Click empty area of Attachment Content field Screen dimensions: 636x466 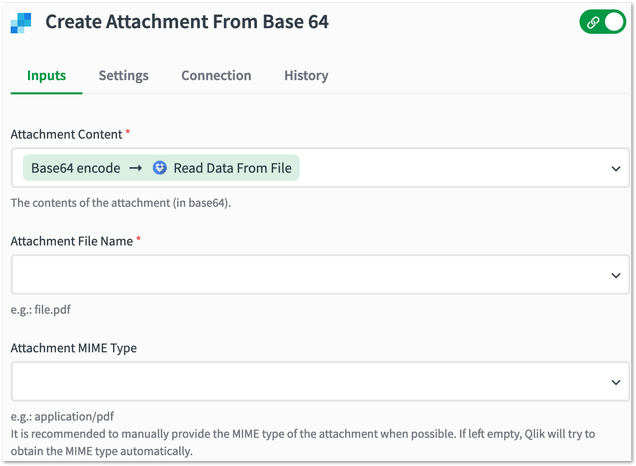[x=450, y=169]
